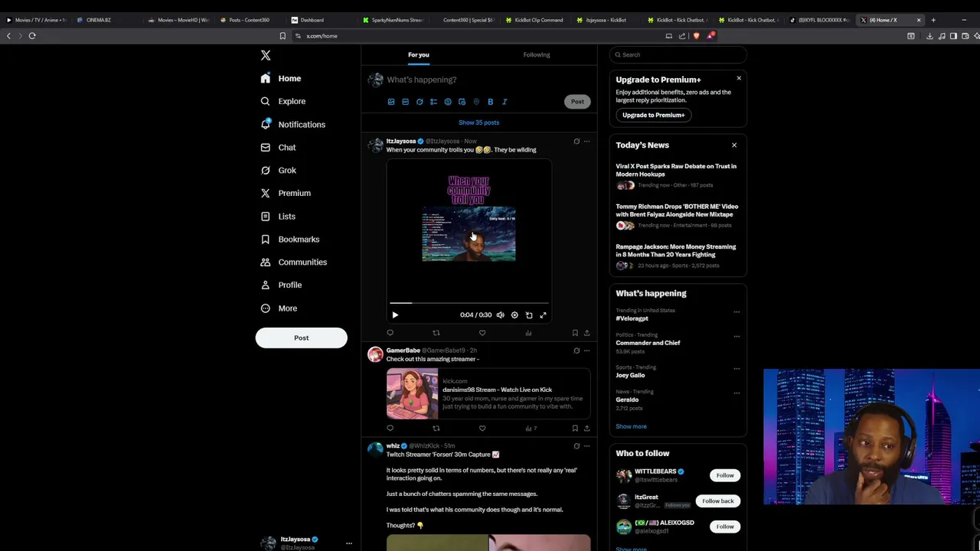
Task: Click Grok icon on ItzJaysosa's post
Action: pyautogui.click(x=577, y=141)
